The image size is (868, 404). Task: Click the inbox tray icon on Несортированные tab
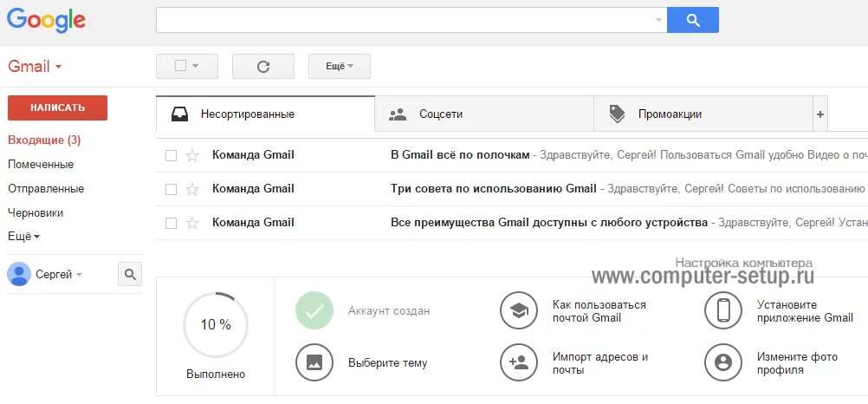click(x=182, y=114)
